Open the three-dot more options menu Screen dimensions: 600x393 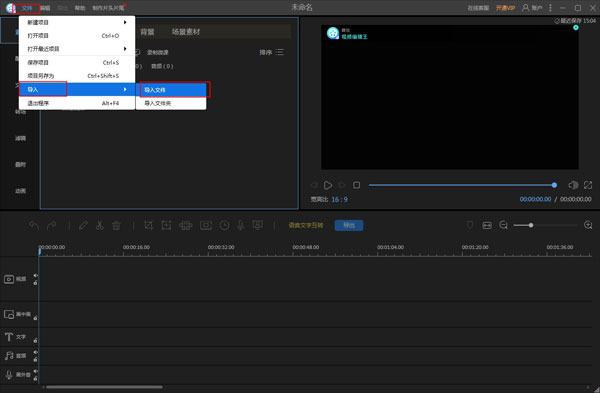tap(550, 8)
